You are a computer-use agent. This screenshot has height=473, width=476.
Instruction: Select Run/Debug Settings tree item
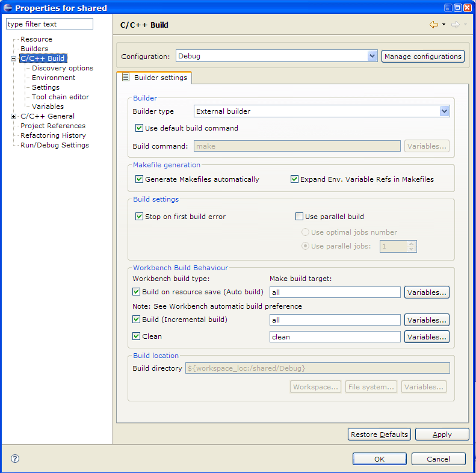55,145
